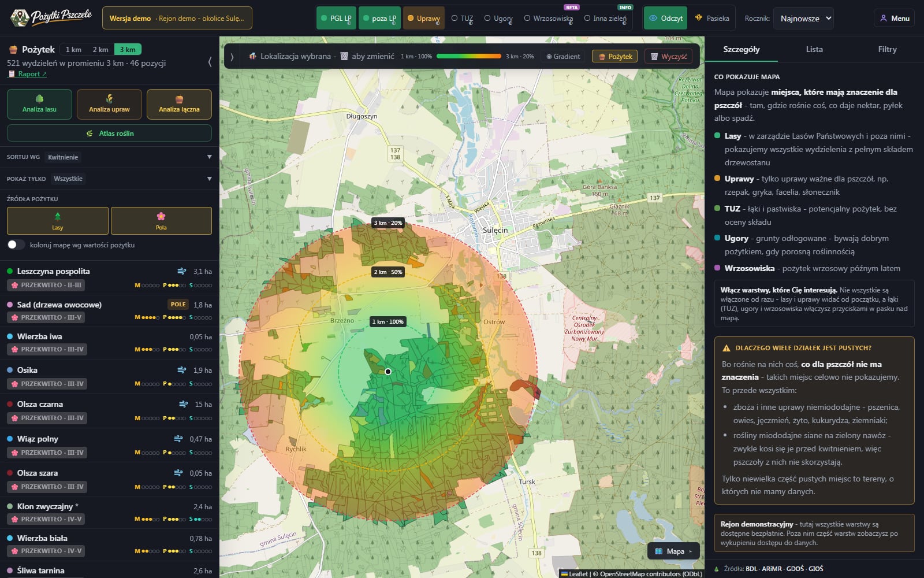Switch to the Filtry tab
The width and height of the screenshot is (924, 578).
click(887, 49)
